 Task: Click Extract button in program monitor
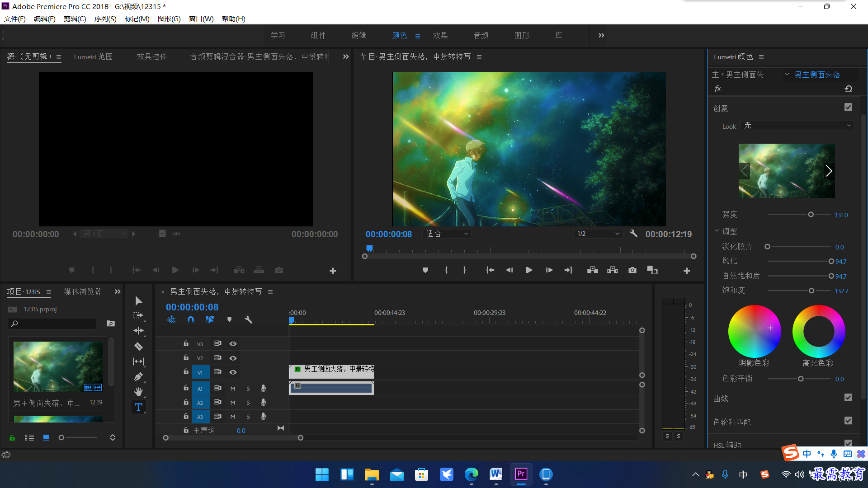point(613,270)
